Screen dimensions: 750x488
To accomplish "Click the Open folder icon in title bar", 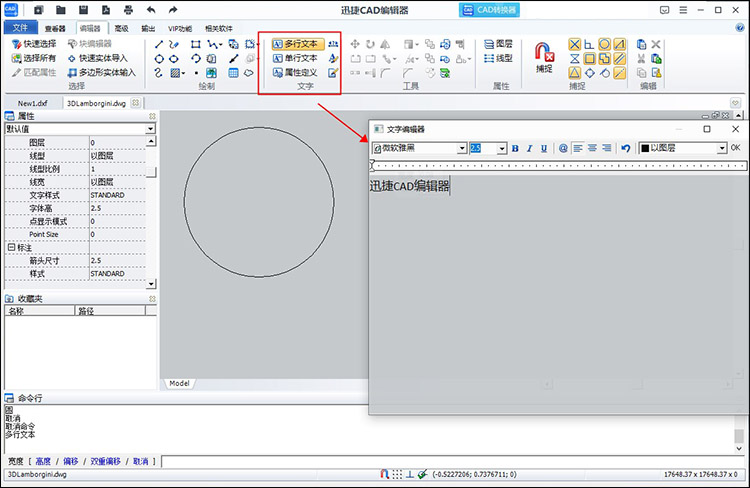I will pos(61,10).
